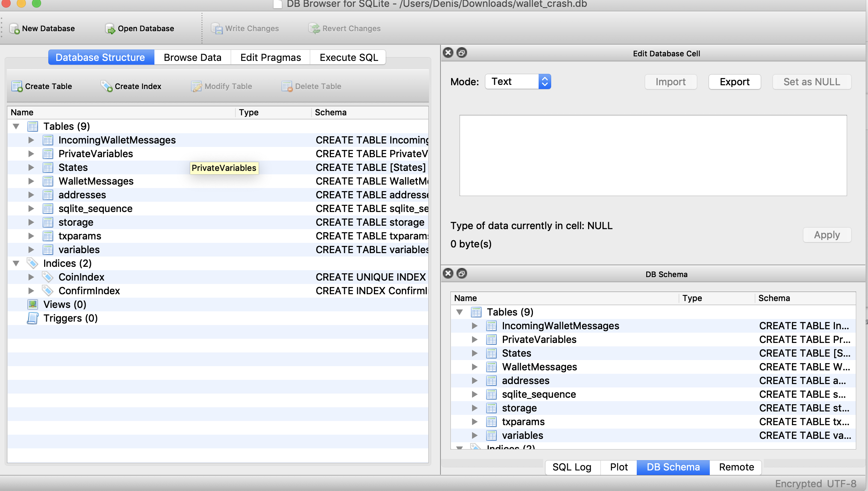
Task: Select the Create Table icon
Action: click(x=17, y=86)
